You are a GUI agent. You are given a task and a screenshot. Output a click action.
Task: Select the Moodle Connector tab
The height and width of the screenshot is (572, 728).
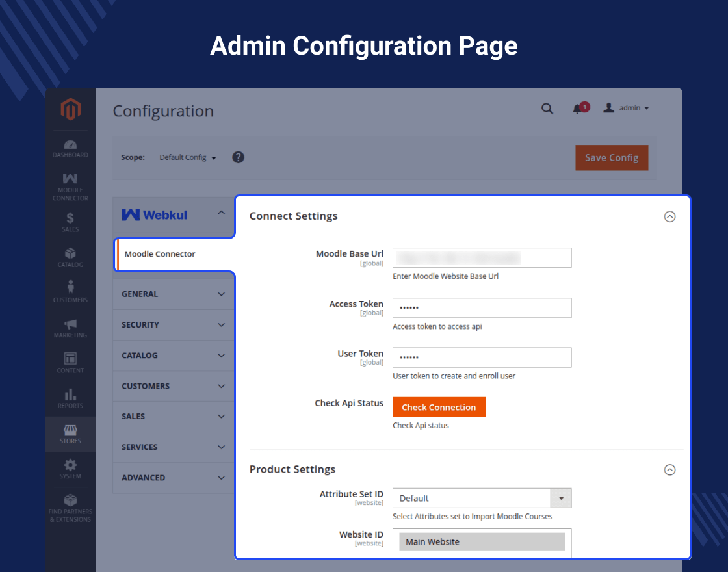175,254
